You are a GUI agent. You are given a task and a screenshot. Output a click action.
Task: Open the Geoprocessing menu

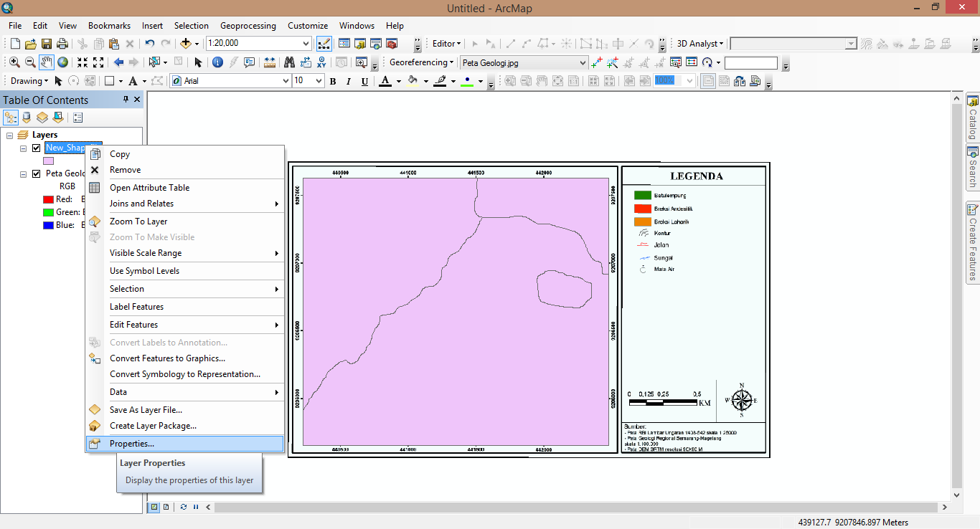pos(248,25)
